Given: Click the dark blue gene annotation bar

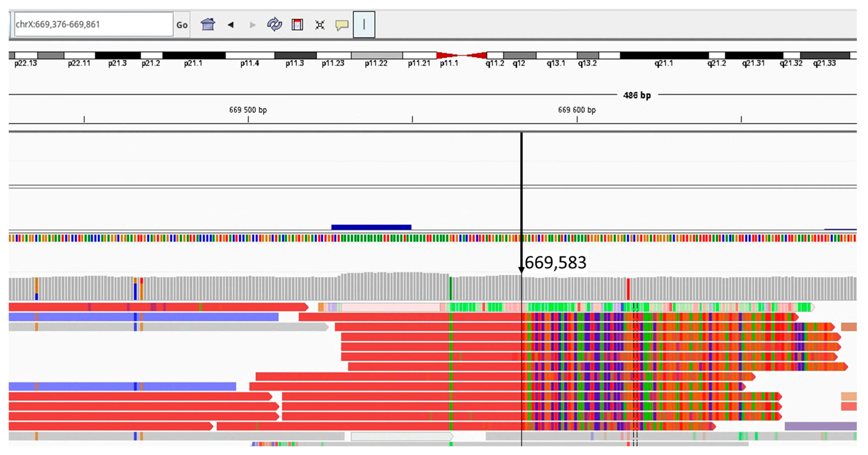Looking at the screenshot, I should (x=371, y=227).
